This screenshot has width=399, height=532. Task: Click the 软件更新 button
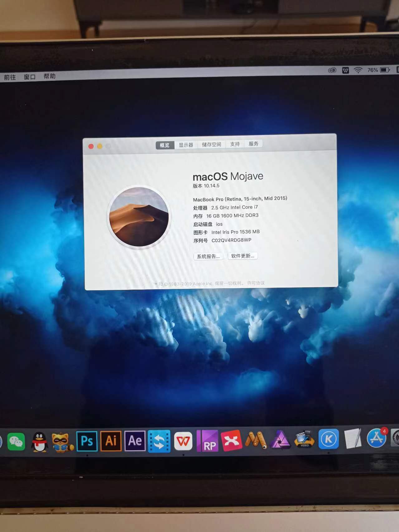[243, 256]
